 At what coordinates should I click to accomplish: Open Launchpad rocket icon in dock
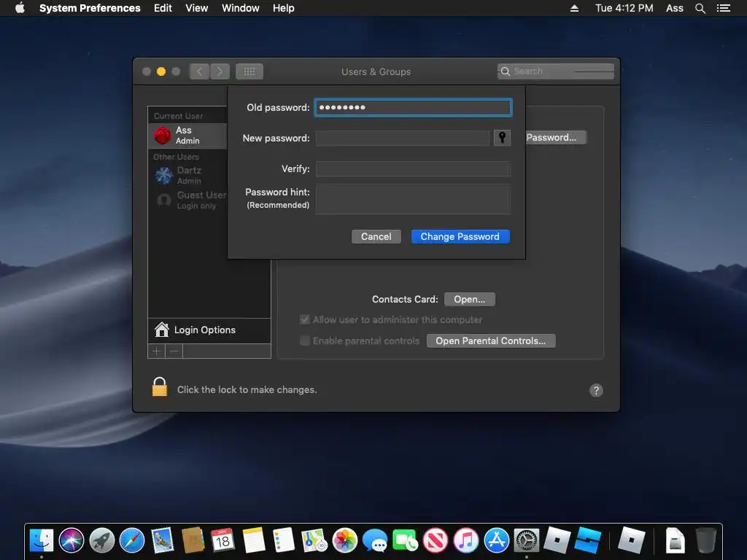pyautogui.click(x=102, y=540)
